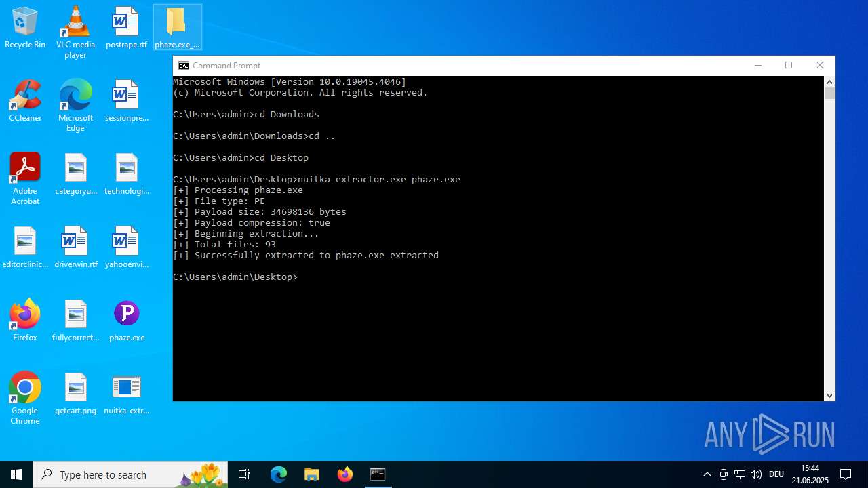Activate Command Prompt taskbar button
Viewport: 868px width, 488px height.
coord(378,474)
